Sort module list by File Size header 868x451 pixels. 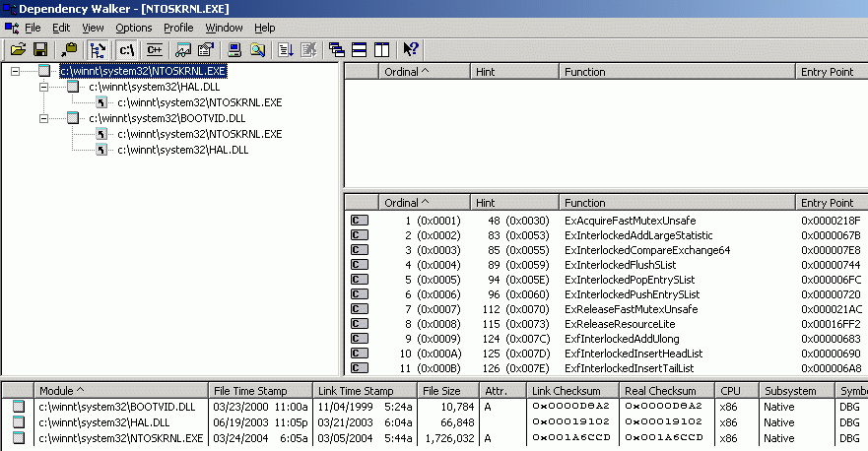pyautogui.click(x=447, y=391)
